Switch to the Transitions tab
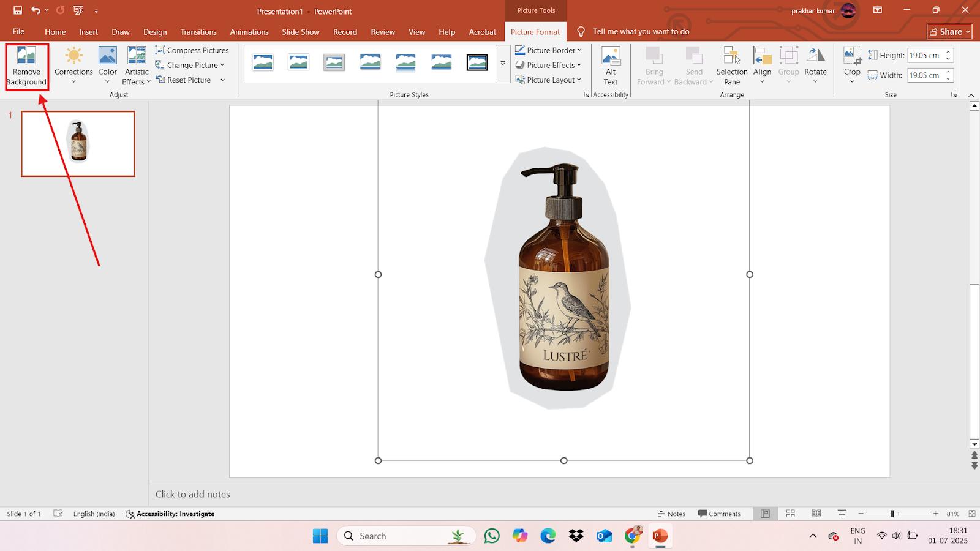This screenshot has height=551, width=980. pyautogui.click(x=198, y=32)
